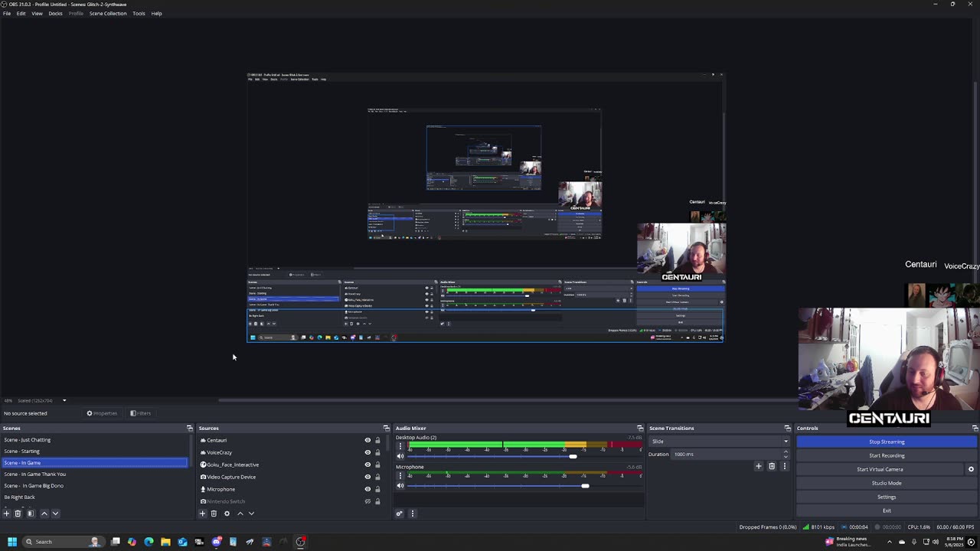This screenshot has width=980, height=551.
Task: Open OBS Settings button
Action: click(x=887, y=497)
